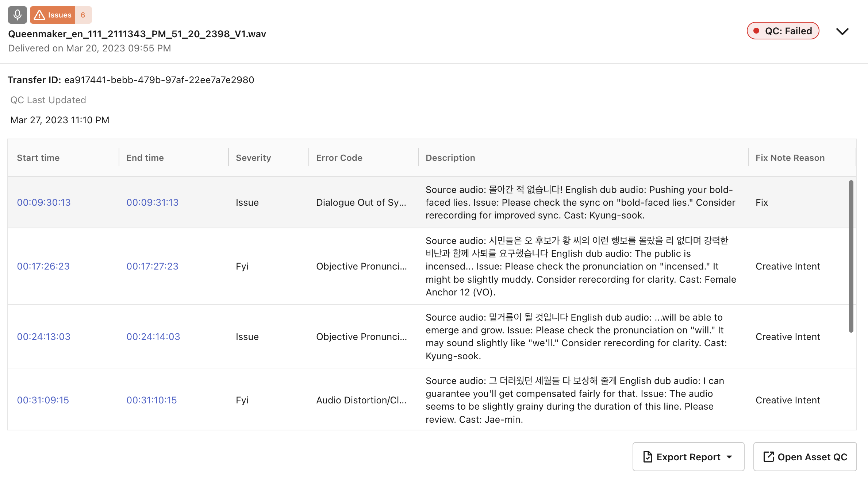Select the Audio Distortion/Cl... error code cell
This screenshot has height=480, width=868.
[x=361, y=400]
